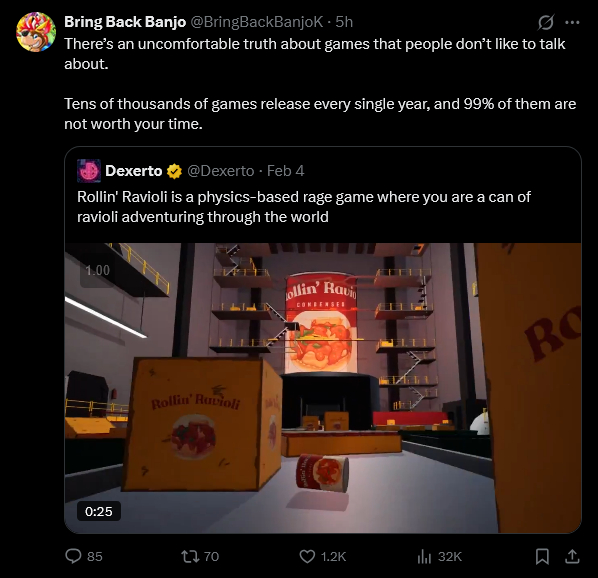
Task: Click the Feb 4 quoted post date
Action: (x=285, y=171)
